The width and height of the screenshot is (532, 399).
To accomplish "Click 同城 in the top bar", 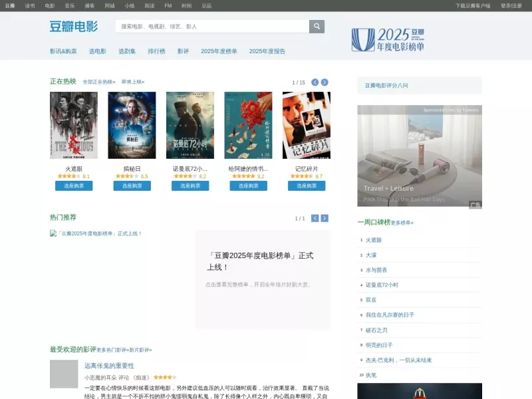I will pyautogui.click(x=110, y=6).
